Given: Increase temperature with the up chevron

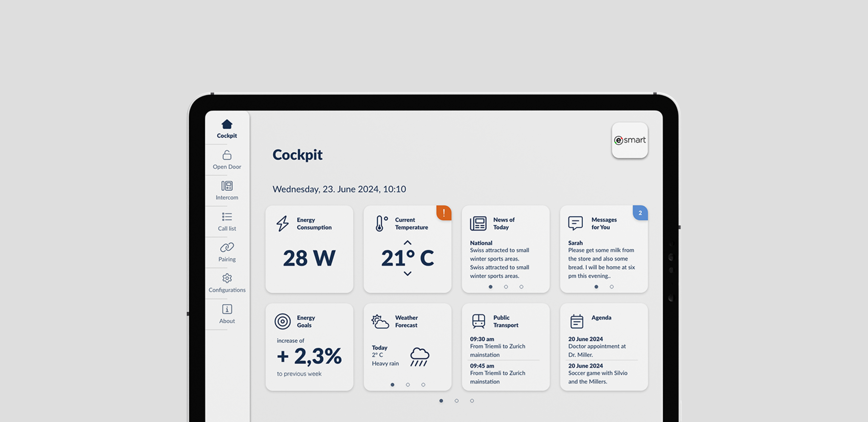Looking at the screenshot, I should [407, 242].
